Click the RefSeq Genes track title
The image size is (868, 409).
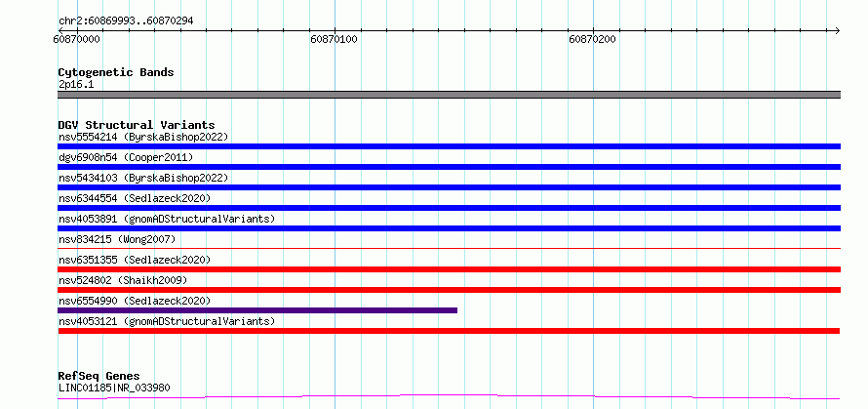tap(99, 377)
